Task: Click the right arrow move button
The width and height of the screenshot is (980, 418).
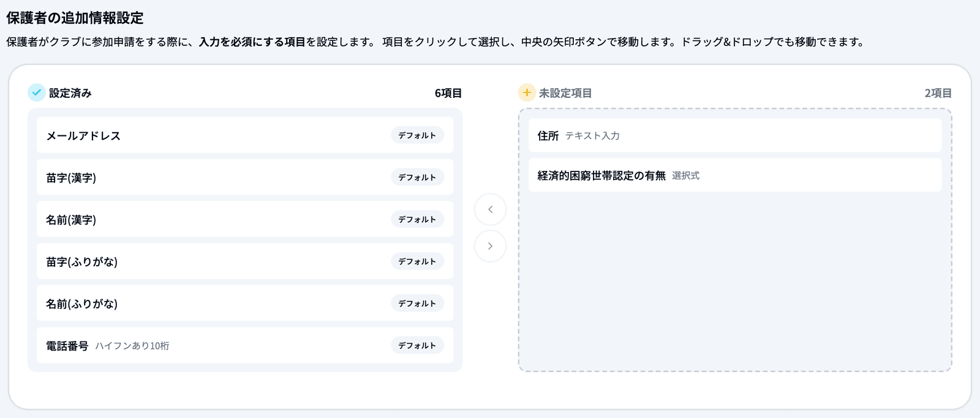Action: pyautogui.click(x=490, y=246)
